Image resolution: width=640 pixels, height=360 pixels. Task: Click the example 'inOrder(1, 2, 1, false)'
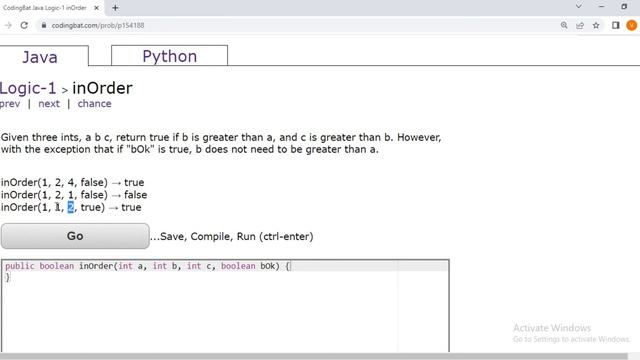click(54, 195)
